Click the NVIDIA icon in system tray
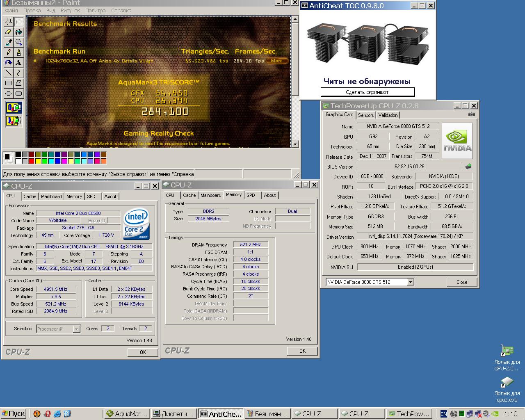Screen dimensions: 525x420 495,414
